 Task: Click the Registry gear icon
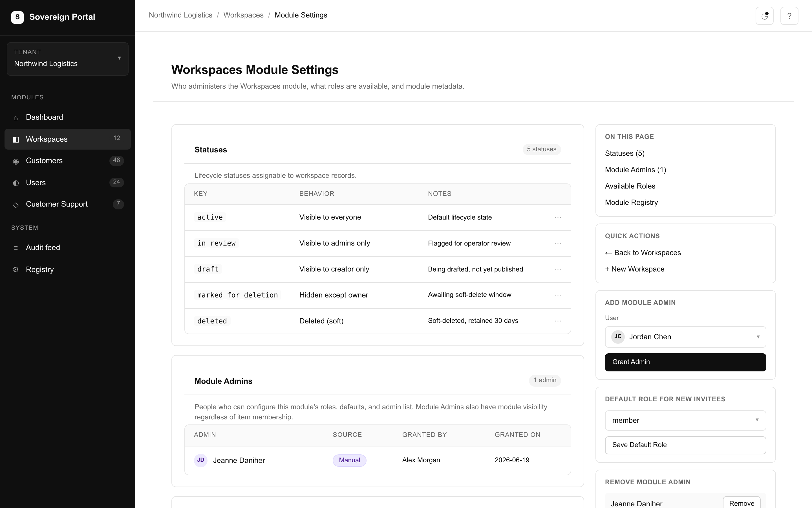tap(16, 270)
